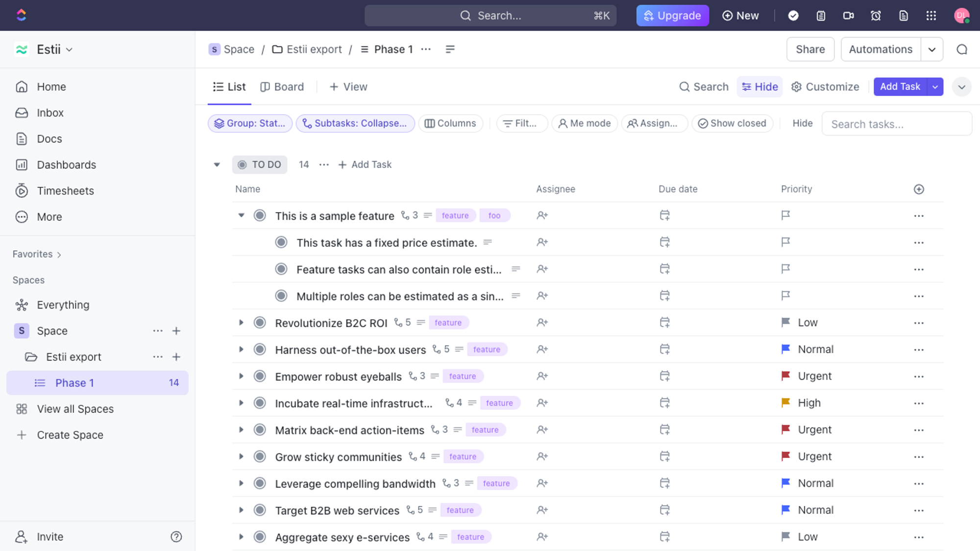980x551 pixels.
Task: Toggle Me mode filter
Action: (584, 123)
